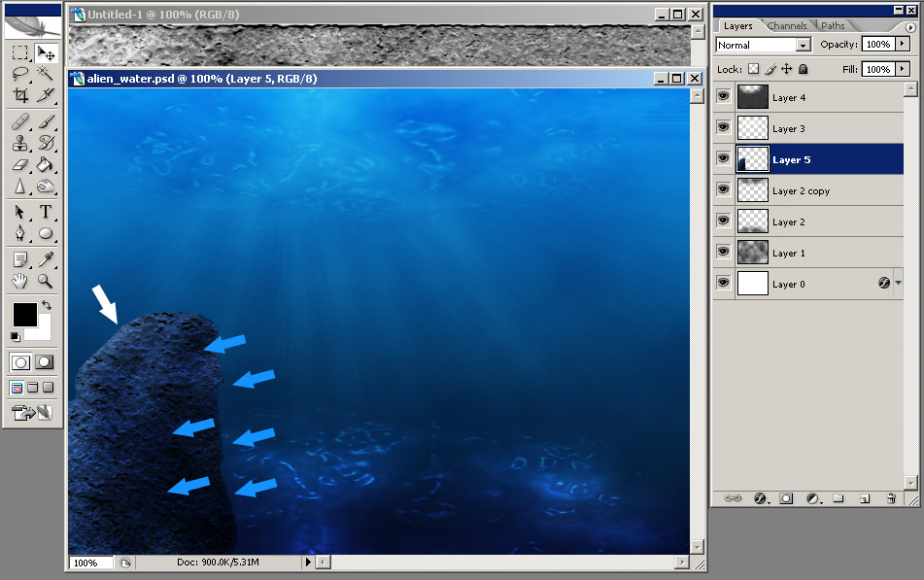Image resolution: width=924 pixels, height=580 pixels.
Task: Select the Eraser tool
Action: (x=20, y=164)
